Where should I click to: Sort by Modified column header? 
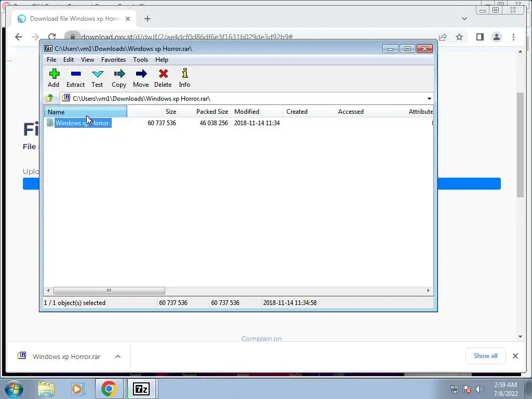257,112
